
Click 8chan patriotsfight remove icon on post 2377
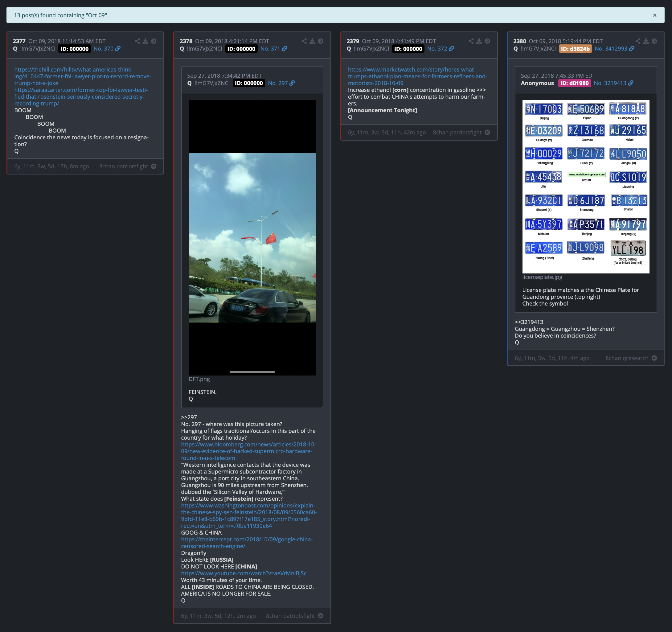tap(154, 166)
